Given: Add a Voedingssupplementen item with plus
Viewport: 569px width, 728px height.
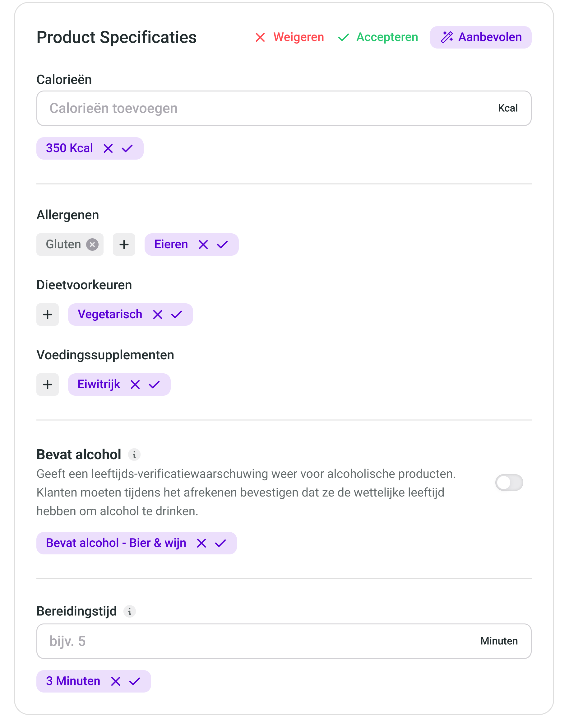Looking at the screenshot, I should [x=48, y=385].
